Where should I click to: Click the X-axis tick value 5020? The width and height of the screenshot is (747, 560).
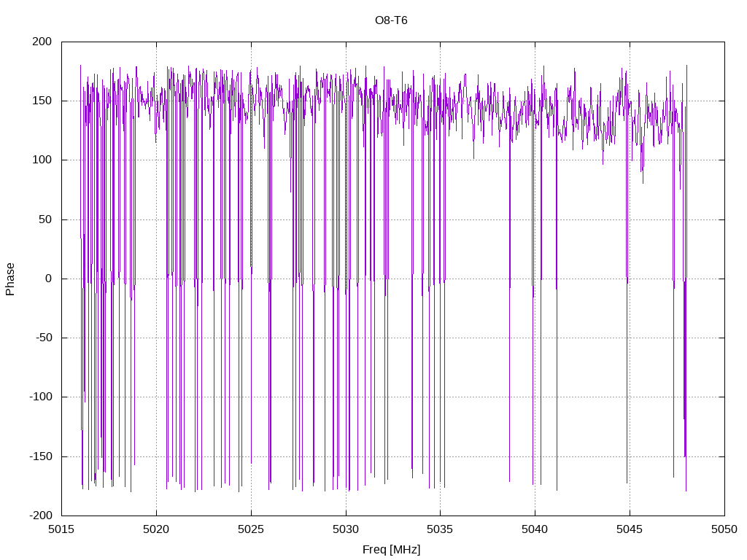tap(156, 529)
